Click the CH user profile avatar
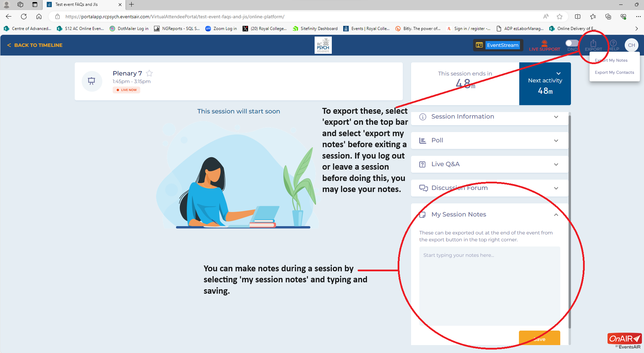Image resolution: width=644 pixels, height=353 pixels. point(631,45)
